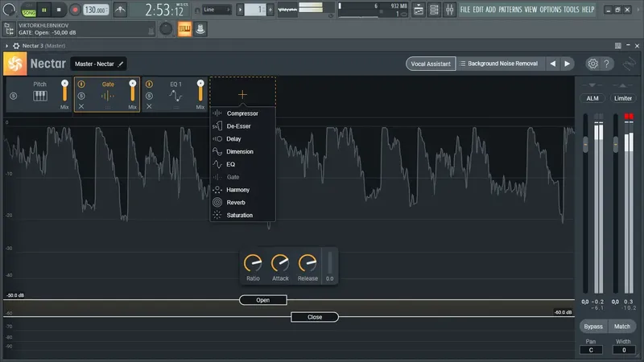Image resolution: width=644 pixels, height=362 pixels.
Task: Open the ADD menu
Action: pos(490,10)
